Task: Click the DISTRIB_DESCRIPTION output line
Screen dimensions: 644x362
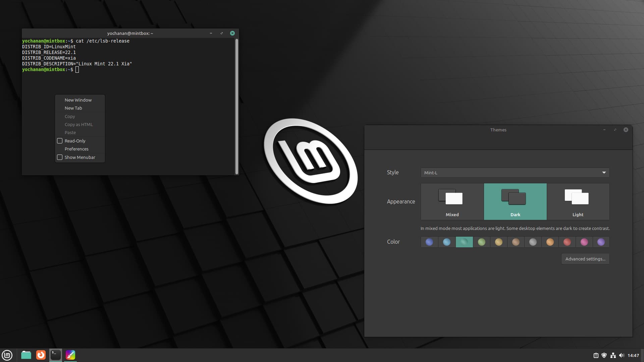Action: (77, 64)
